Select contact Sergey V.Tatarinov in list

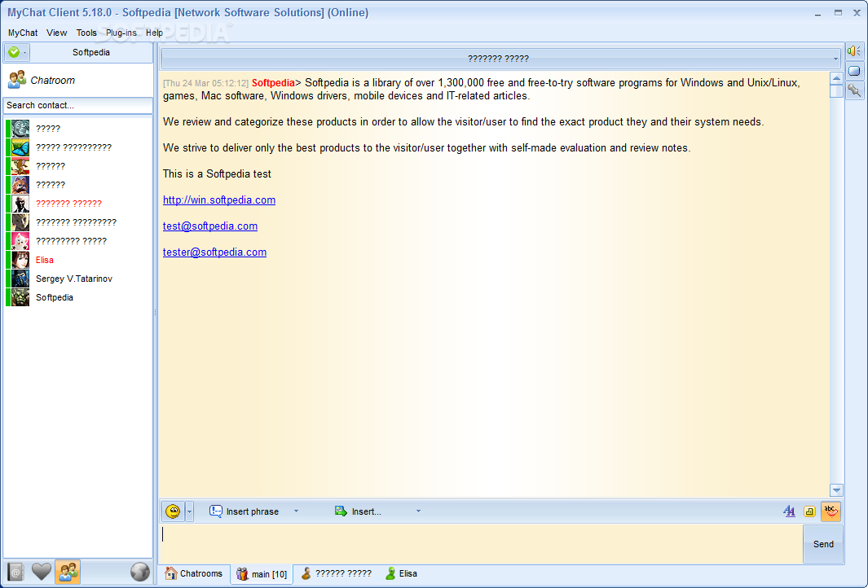click(74, 279)
